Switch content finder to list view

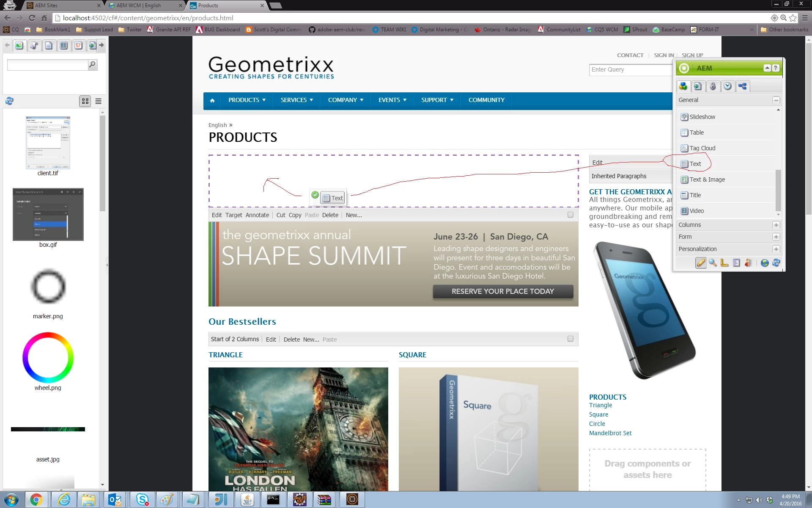pos(99,101)
